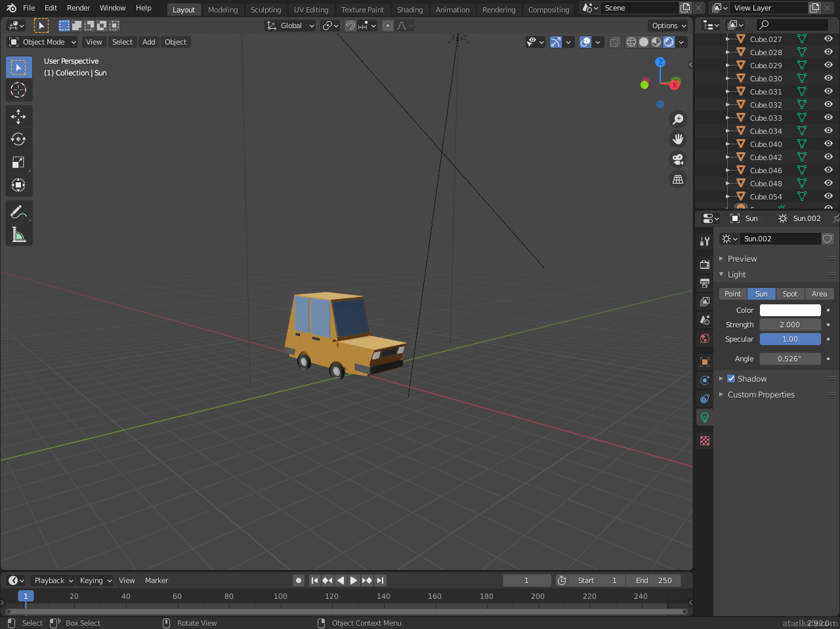Open the Global transform orientation dropdown
The image size is (840, 629).
[x=290, y=26]
